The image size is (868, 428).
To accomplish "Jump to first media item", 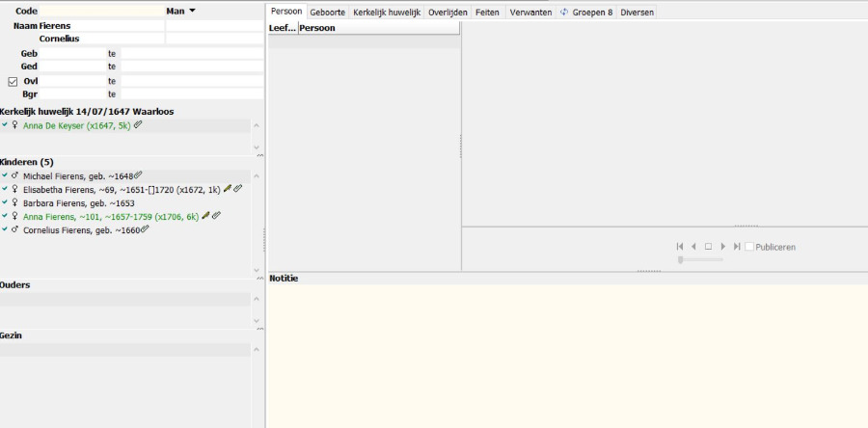I will point(680,247).
